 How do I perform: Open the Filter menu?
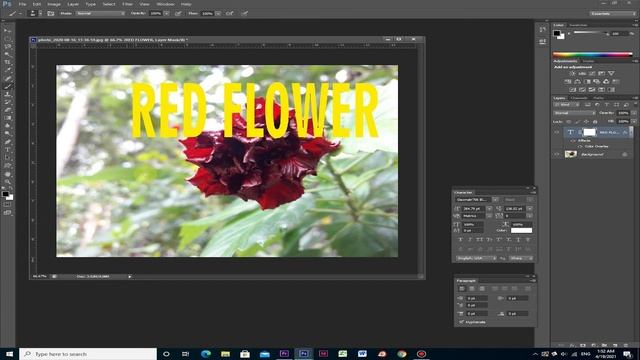click(x=127, y=4)
